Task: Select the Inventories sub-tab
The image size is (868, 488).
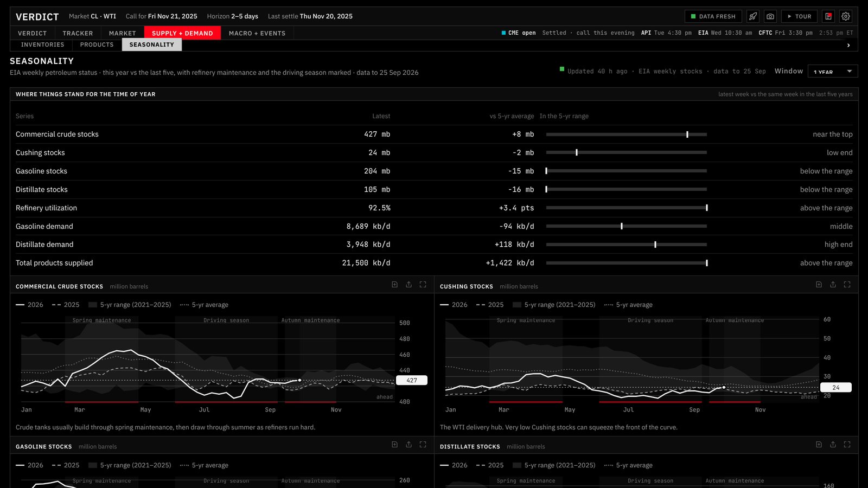Action: point(43,44)
